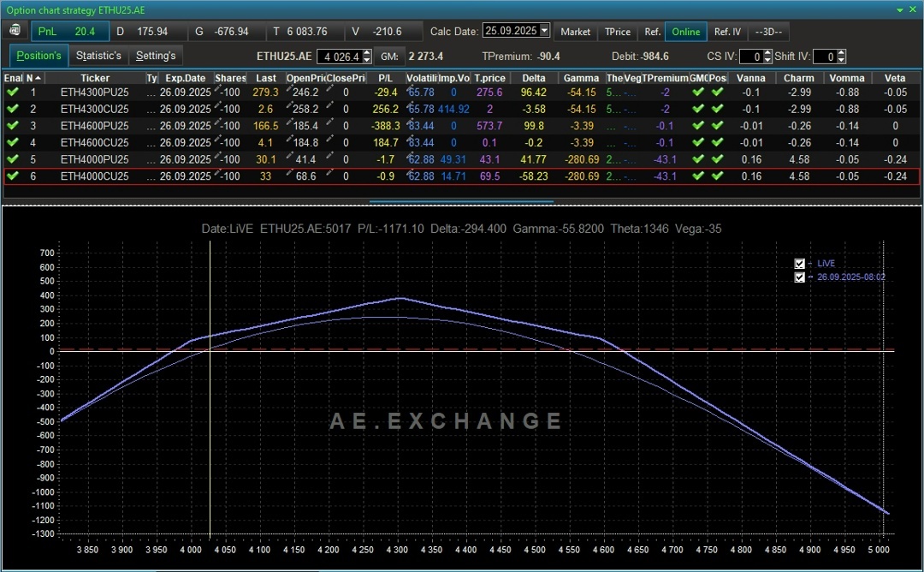The image size is (924, 572).
Task: Click Shares edit pencil for ETH4000PU25
Action: click(218, 156)
